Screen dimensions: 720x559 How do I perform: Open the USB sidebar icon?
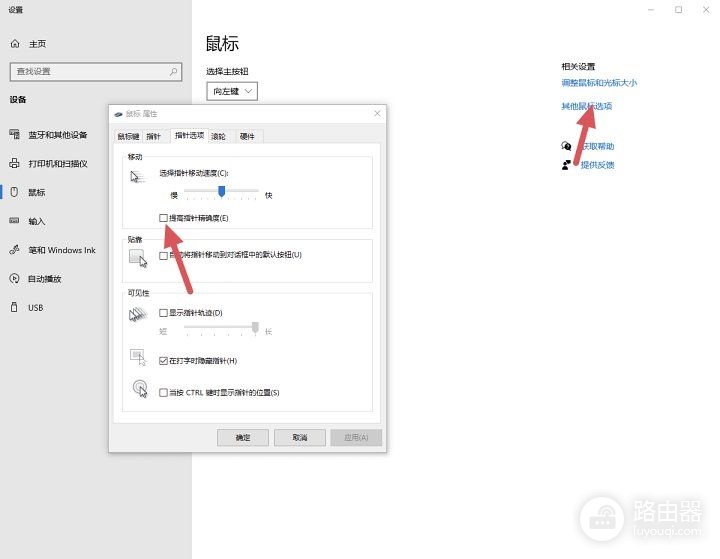(x=14, y=307)
